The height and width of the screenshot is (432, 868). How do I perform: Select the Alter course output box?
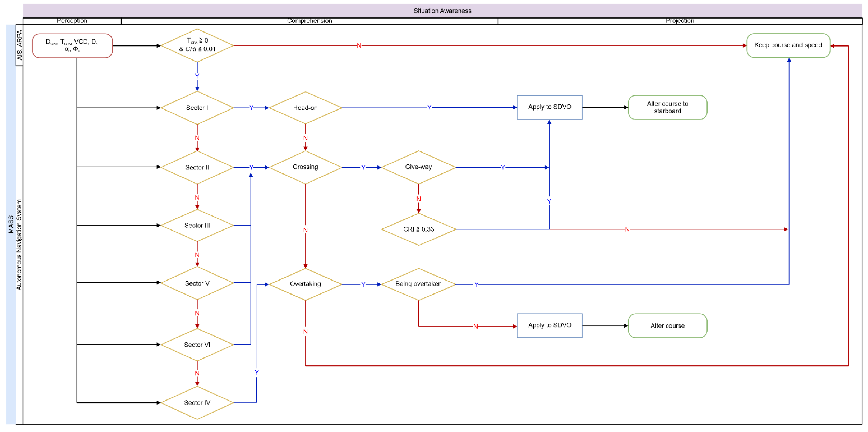(x=668, y=326)
